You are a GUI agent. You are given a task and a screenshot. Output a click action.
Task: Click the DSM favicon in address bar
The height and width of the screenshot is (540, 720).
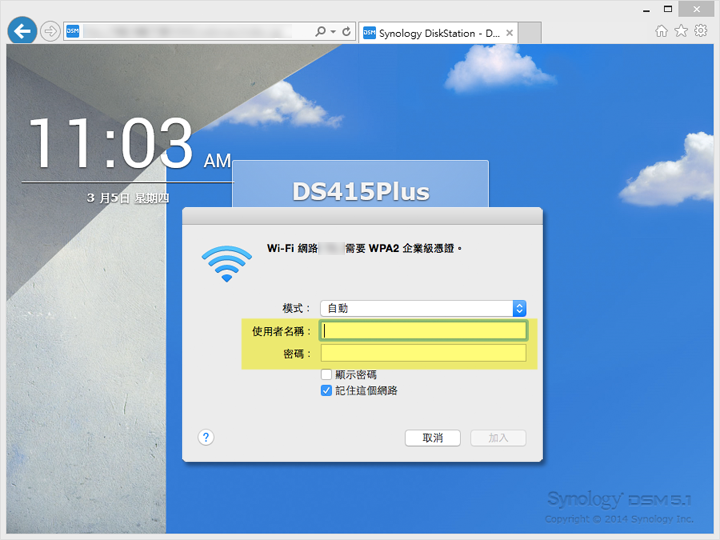pyautogui.click(x=73, y=31)
